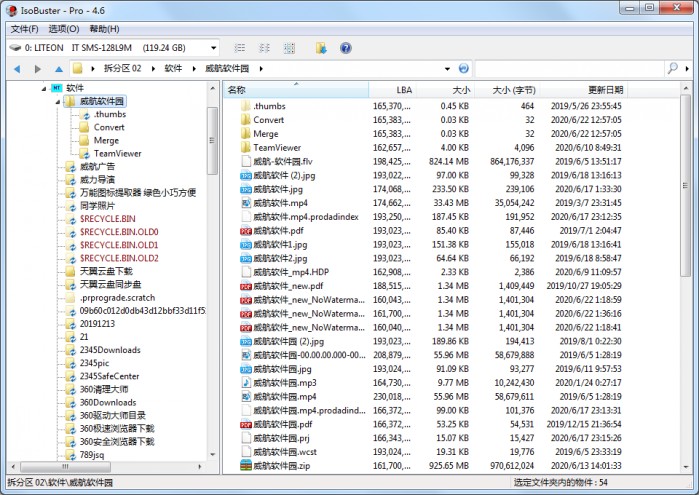Select the file 威航软件1.jpg
This screenshot has height=495, width=699.
(280, 244)
